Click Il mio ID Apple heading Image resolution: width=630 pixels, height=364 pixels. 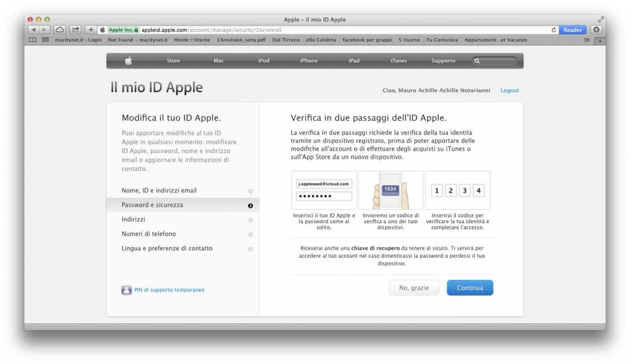[x=157, y=87]
